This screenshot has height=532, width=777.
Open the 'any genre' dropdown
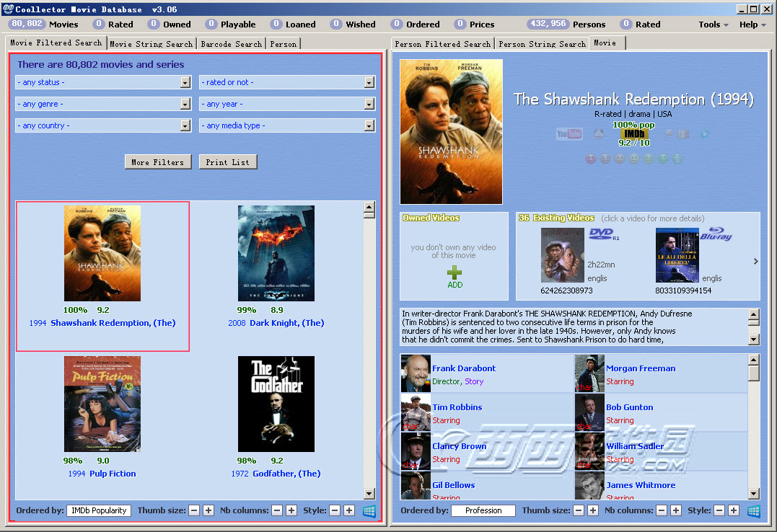pyautogui.click(x=103, y=104)
